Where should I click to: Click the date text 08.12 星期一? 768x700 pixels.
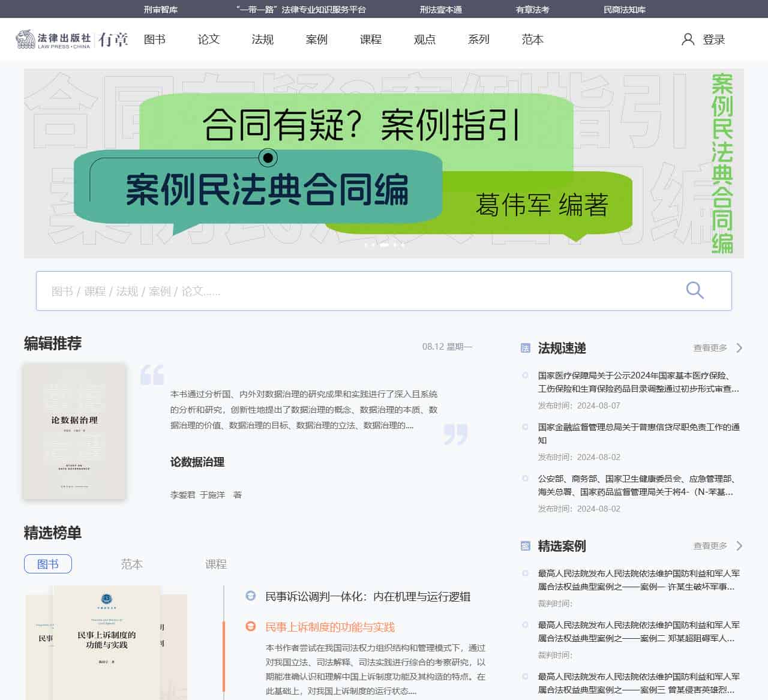447,347
